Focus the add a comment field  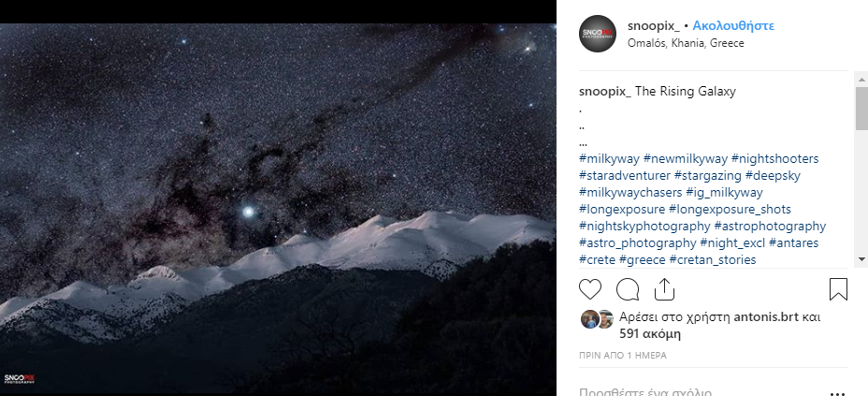point(703,392)
